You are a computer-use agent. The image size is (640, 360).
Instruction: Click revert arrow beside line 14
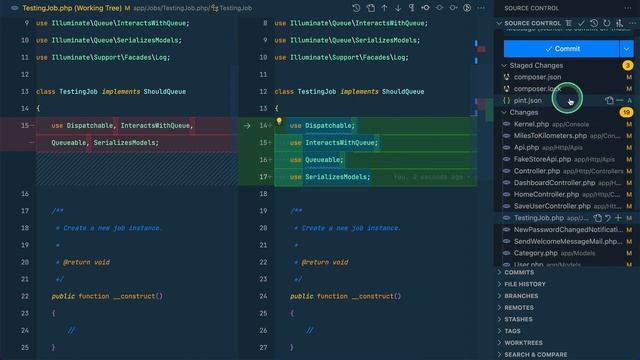[247, 126]
